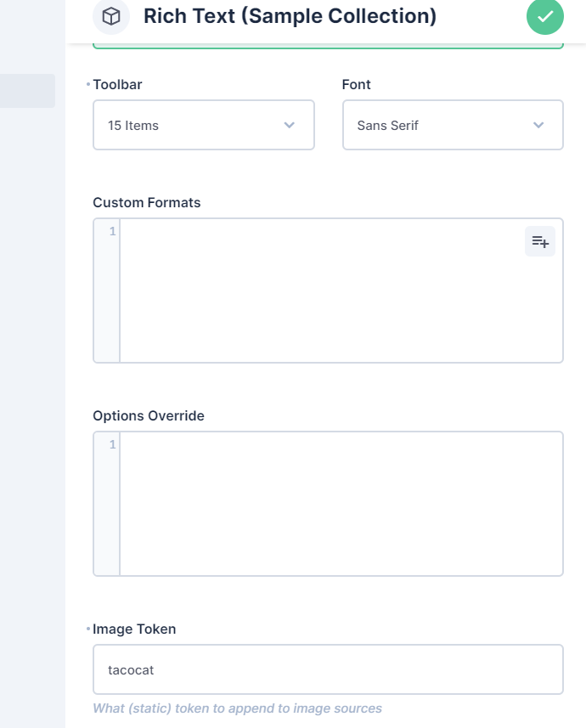Click the 'Font' field label
The image size is (586, 728).
(356, 85)
